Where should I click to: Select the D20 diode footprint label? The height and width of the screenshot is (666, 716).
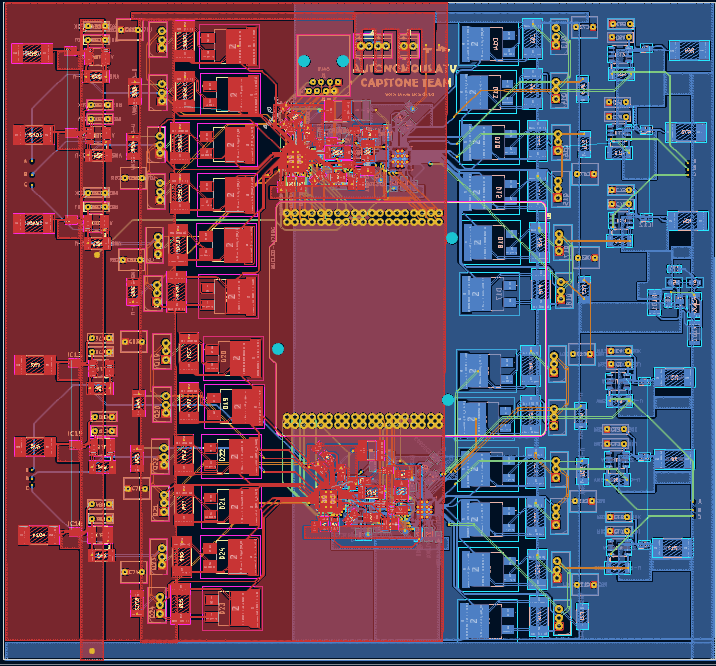223,357
